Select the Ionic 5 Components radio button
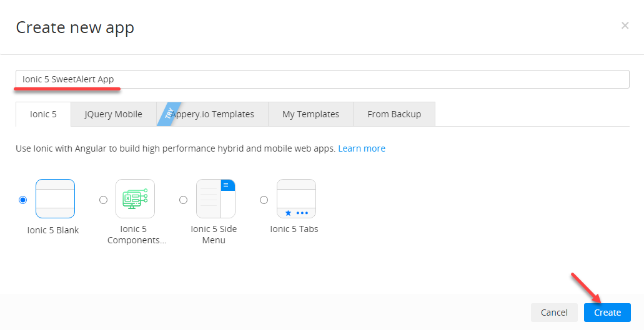The width and height of the screenshot is (644, 330). point(103,200)
